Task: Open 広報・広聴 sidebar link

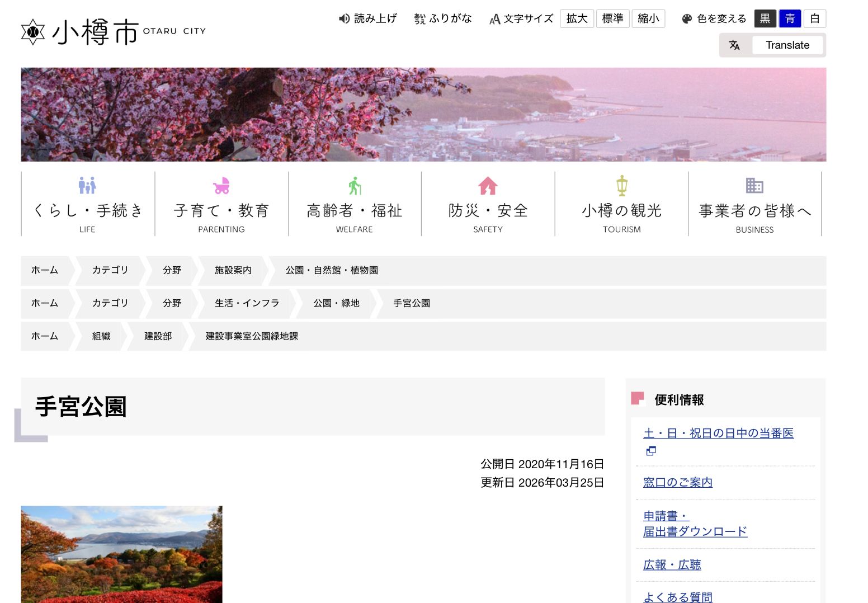Action: pyautogui.click(x=672, y=565)
